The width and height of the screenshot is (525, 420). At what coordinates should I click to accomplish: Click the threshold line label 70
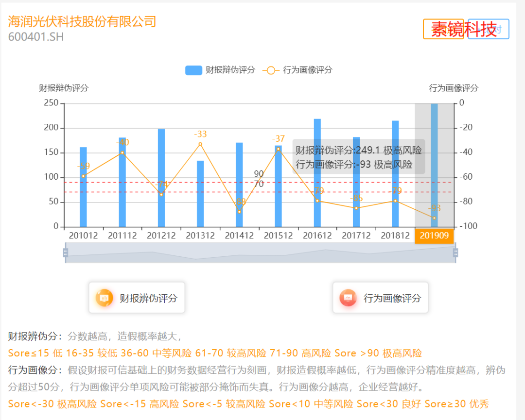click(259, 184)
